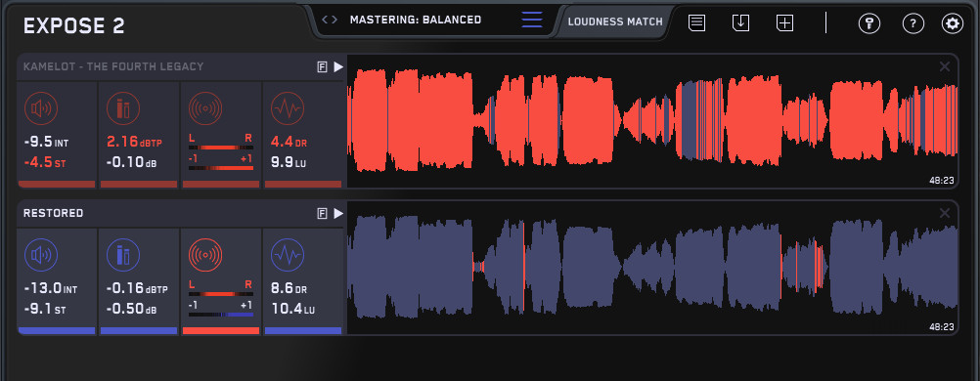Click the EXPOSE 2 logo title
The image size is (980, 381).
coord(73,26)
